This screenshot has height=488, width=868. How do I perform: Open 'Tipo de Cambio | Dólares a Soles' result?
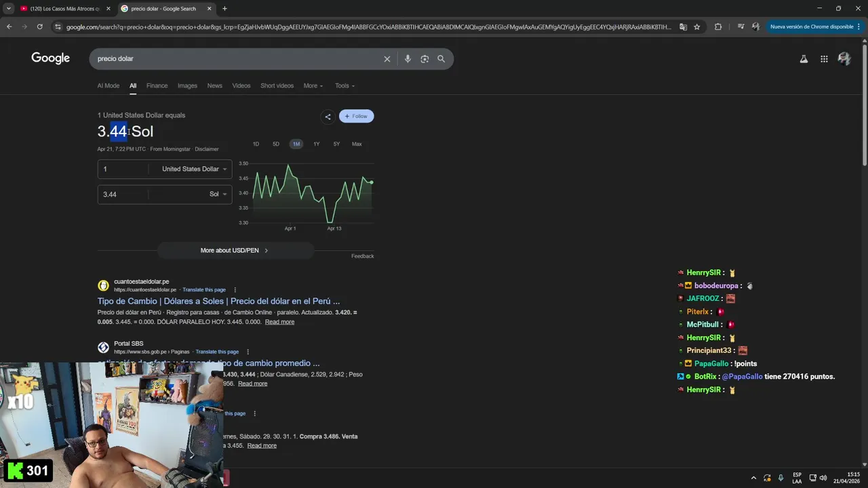click(218, 301)
